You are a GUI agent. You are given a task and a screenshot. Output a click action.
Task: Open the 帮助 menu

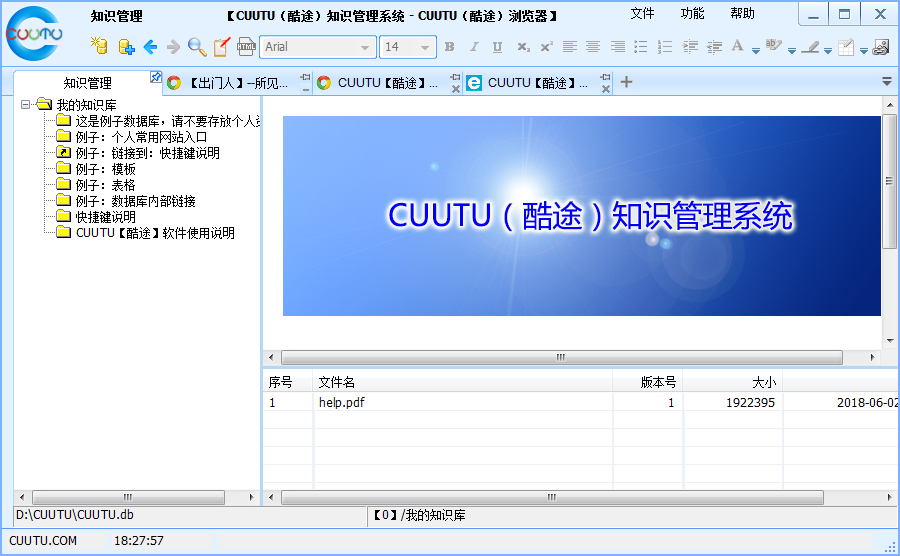click(x=742, y=13)
